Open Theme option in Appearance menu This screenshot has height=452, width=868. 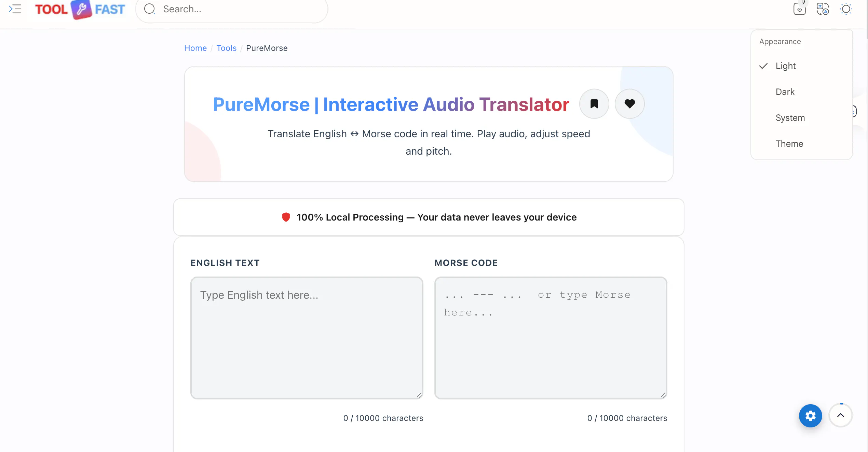(x=801, y=144)
